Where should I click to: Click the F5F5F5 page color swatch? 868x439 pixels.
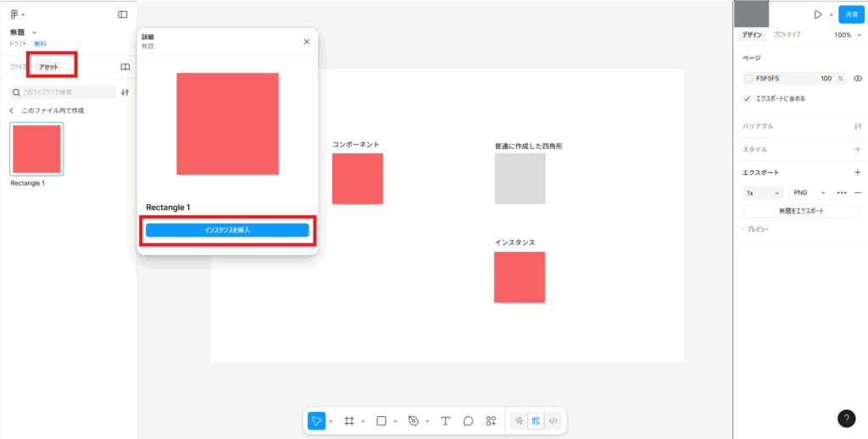coord(748,78)
